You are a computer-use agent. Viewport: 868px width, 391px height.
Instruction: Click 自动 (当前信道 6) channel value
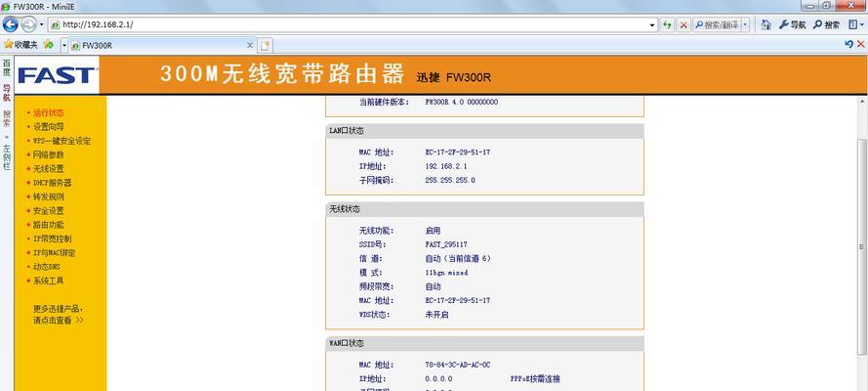(x=458, y=259)
